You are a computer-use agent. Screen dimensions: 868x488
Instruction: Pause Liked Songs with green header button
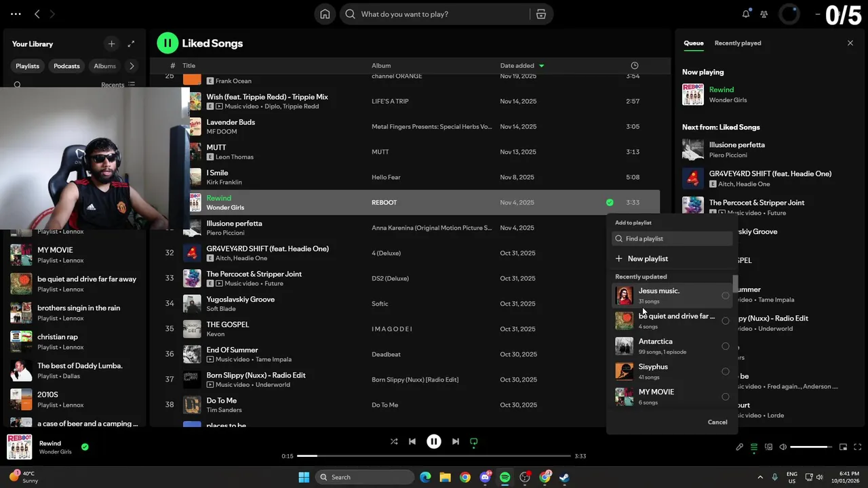pyautogui.click(x=167, y=43)
